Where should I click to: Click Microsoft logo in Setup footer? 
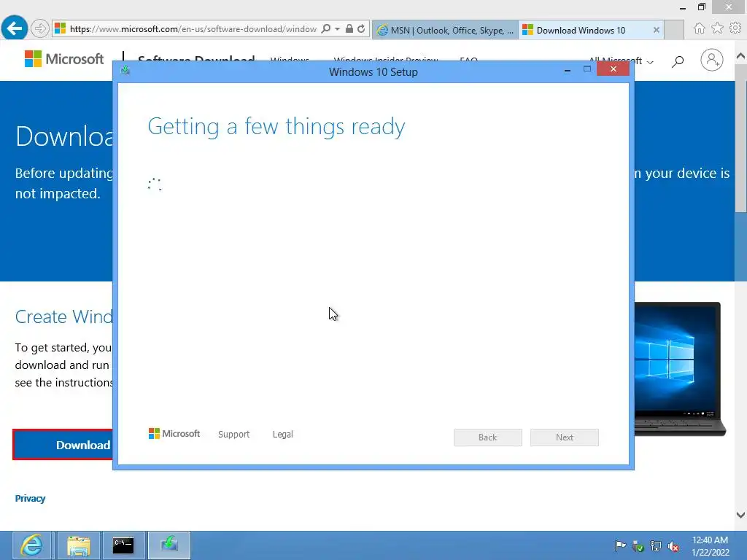click(x=174, y=434)
